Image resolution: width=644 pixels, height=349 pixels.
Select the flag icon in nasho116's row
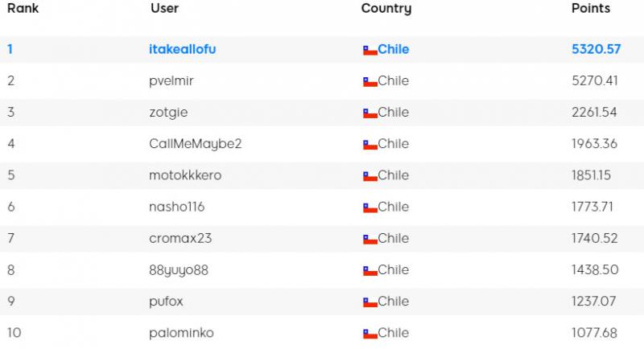[x=370, y=208]
